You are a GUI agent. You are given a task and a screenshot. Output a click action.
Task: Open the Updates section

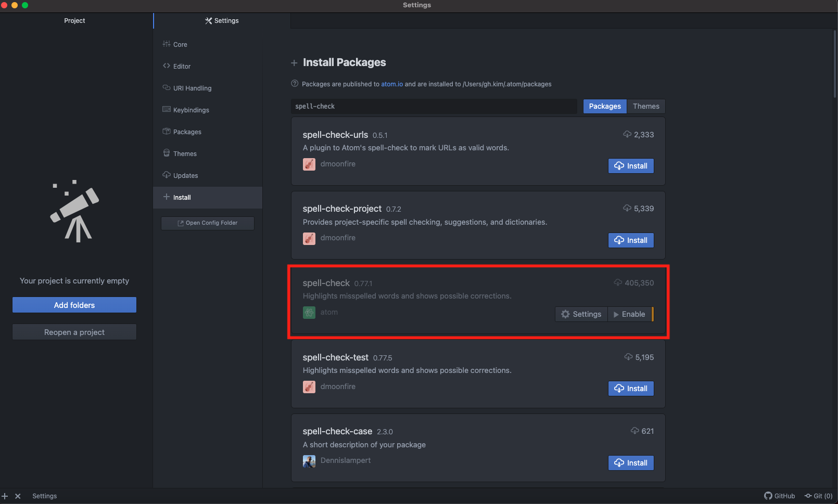pyautogui.click(x=207, y=175)
